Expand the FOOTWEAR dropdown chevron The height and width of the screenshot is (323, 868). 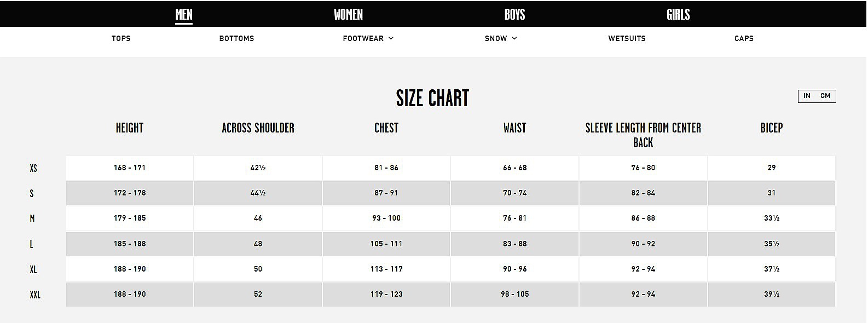(391, 38)
